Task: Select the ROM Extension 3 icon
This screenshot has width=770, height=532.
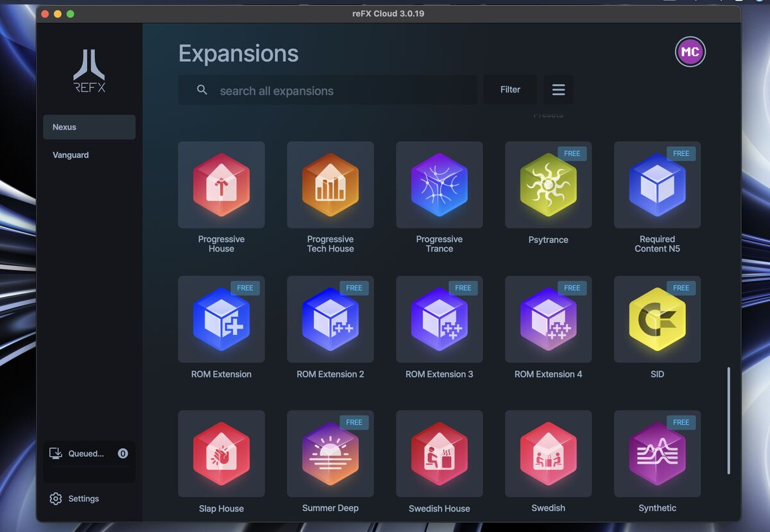Action: 439,319
